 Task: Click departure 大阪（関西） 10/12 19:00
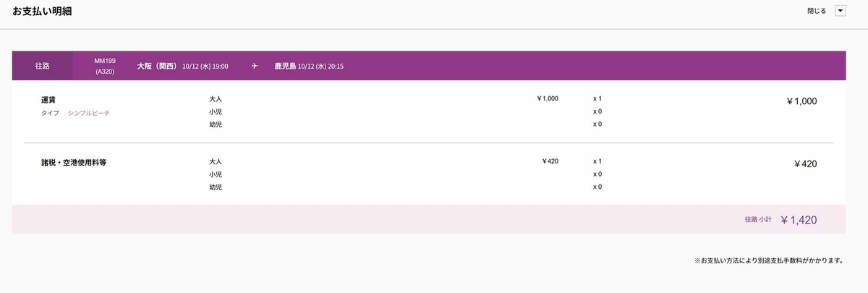[x=182, y=66]
